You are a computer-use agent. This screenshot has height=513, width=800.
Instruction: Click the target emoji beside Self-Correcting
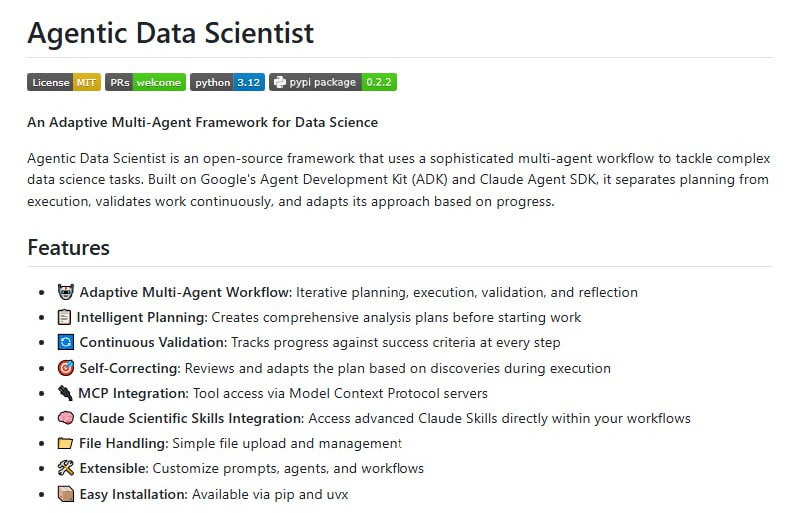tap(66, 368)
